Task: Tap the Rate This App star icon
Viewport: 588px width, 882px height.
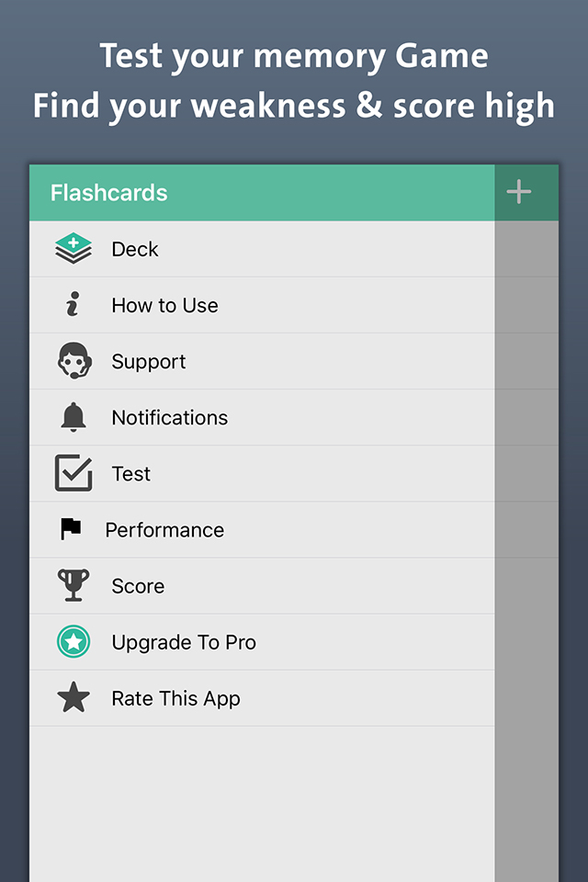Action: pos(73,698)
